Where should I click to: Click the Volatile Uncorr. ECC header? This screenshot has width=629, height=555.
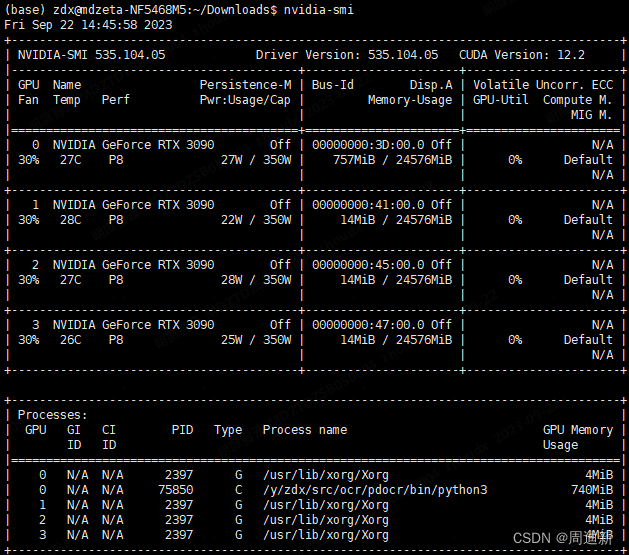click(x=543, y=85)
